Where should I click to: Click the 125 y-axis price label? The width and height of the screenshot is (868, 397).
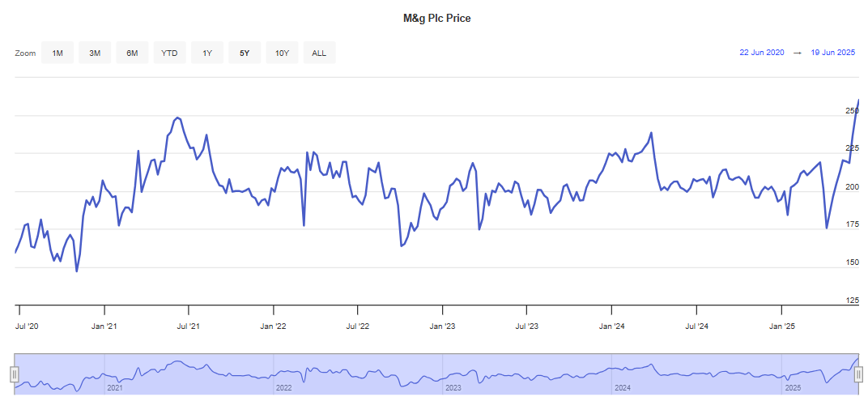tap(852, 301)
